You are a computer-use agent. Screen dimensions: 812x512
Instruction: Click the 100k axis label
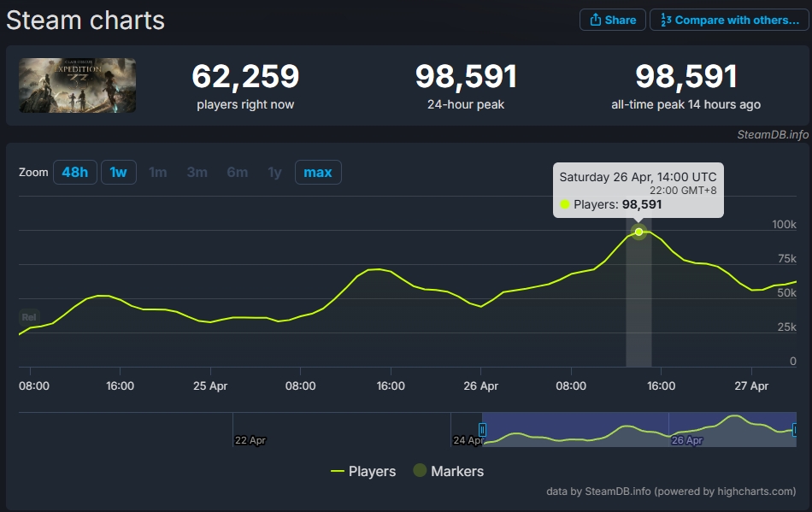(x=784, y=225)
